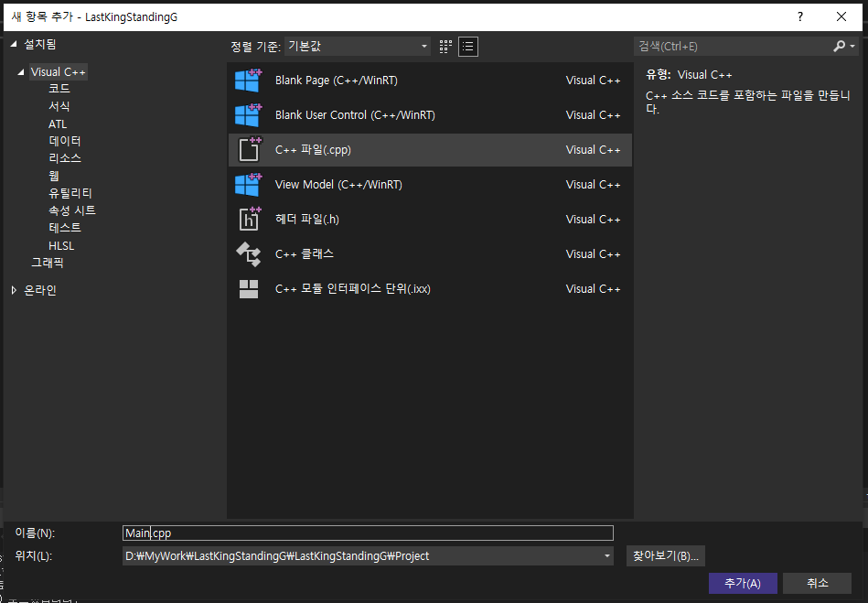
Task: Select the 속성 시트 category
Action: (72, 210)
